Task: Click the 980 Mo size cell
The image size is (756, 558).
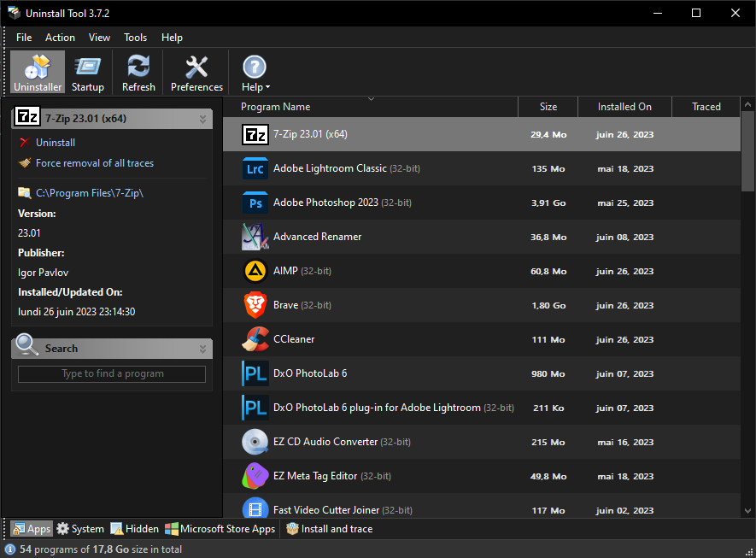Action: pos(548,373)
